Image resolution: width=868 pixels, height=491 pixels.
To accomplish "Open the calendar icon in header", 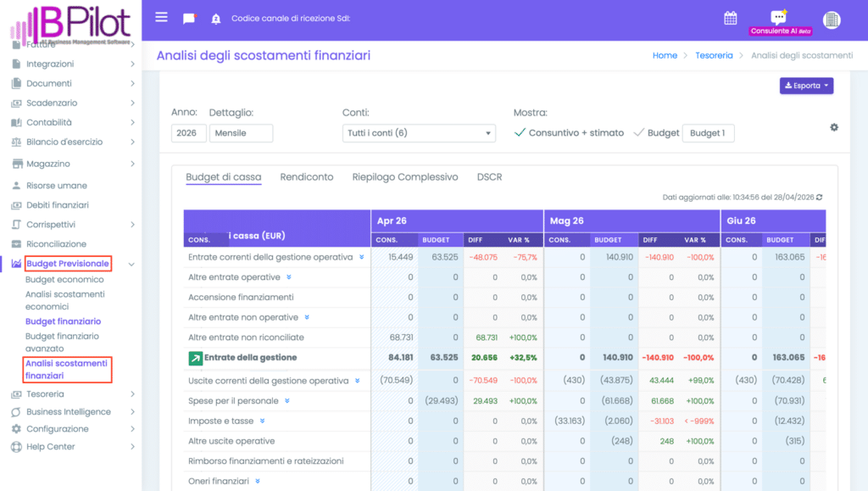I will click(730, 18).
